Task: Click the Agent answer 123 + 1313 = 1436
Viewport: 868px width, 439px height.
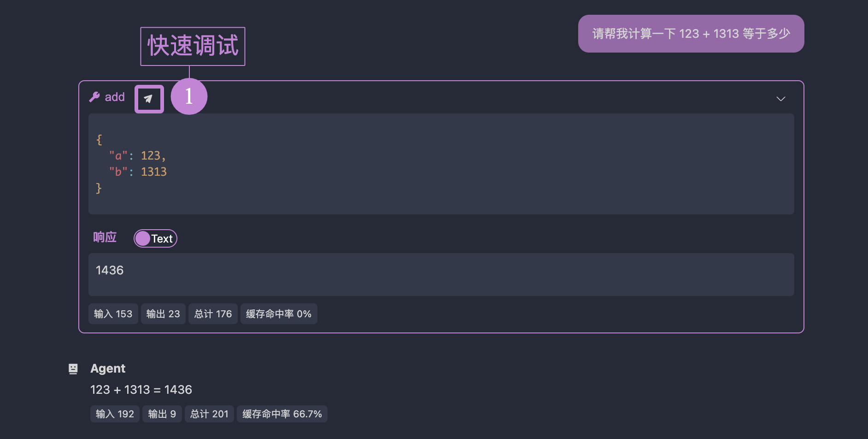Action: tap(141, 390)
